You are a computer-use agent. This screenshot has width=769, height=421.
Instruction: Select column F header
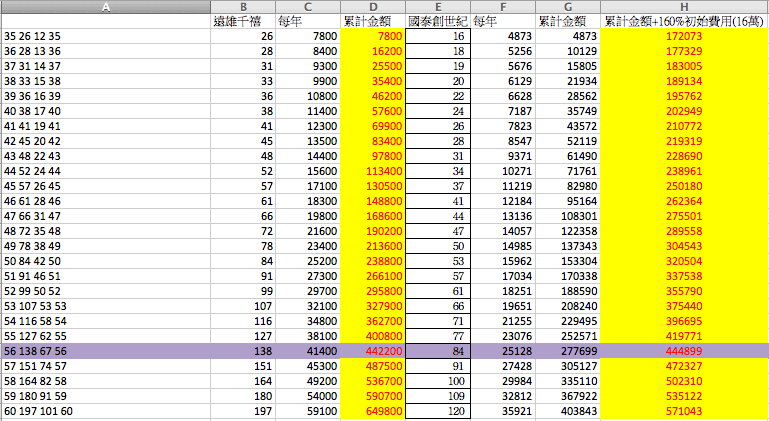click(503, 7)
